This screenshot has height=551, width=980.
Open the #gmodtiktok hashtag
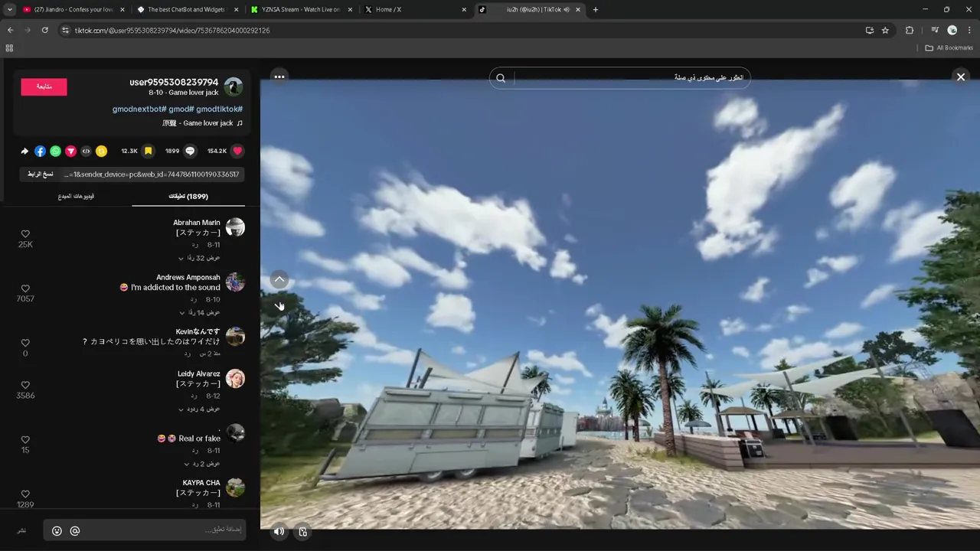tap(220, 109)
